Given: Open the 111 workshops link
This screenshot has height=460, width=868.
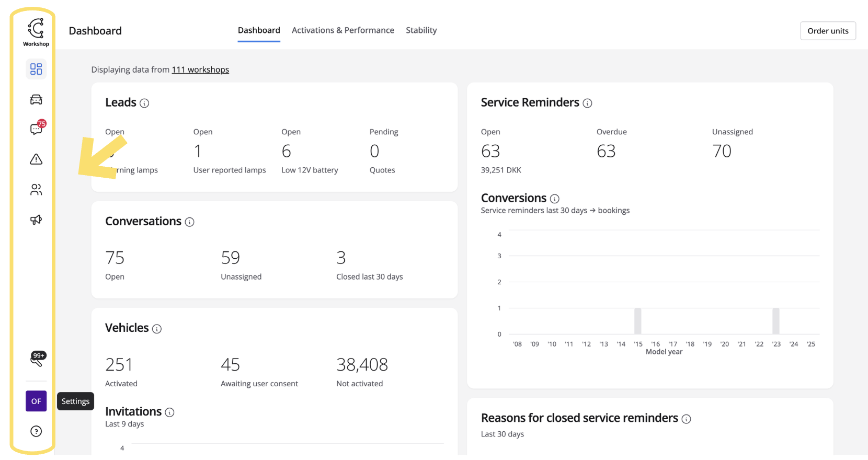Looking at the screenshot, I should pyautogui.click(x=200, y=70).
